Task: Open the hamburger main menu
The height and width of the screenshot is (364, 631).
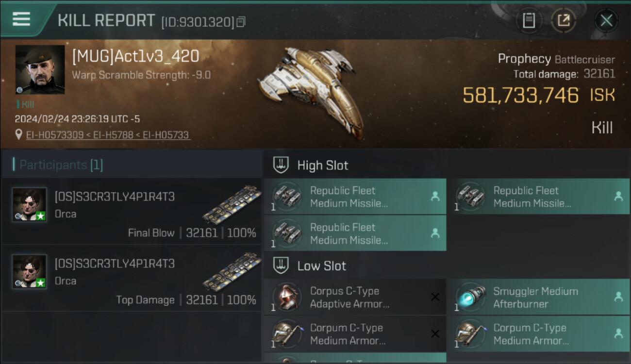Action: 21,19
